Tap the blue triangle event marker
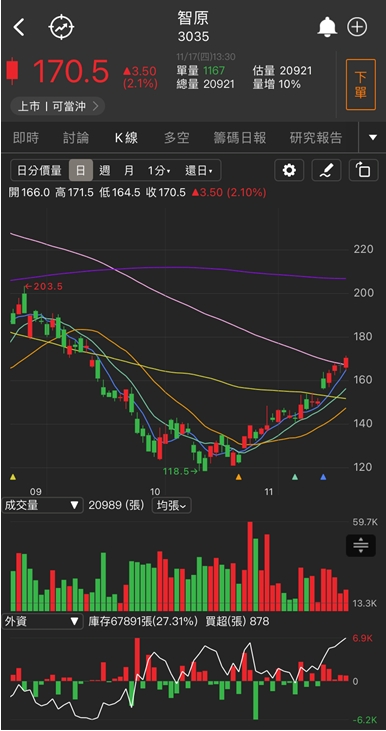 [324, 477]
